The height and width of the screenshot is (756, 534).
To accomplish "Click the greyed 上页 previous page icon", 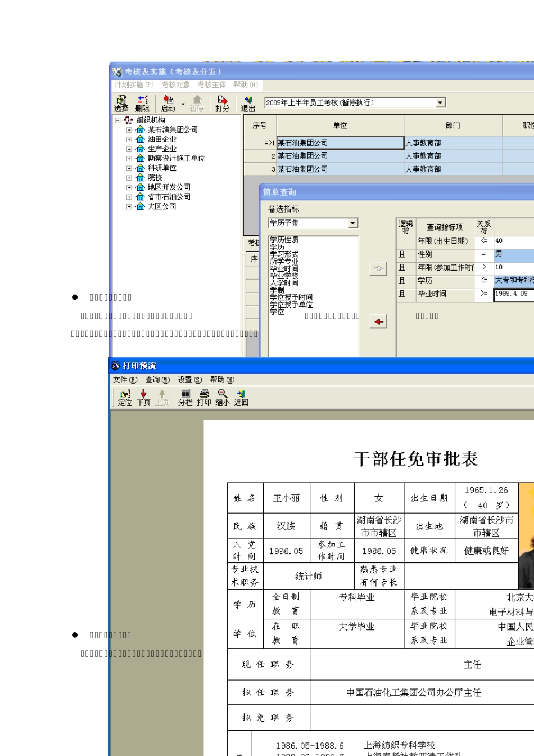I will (162, 397).
